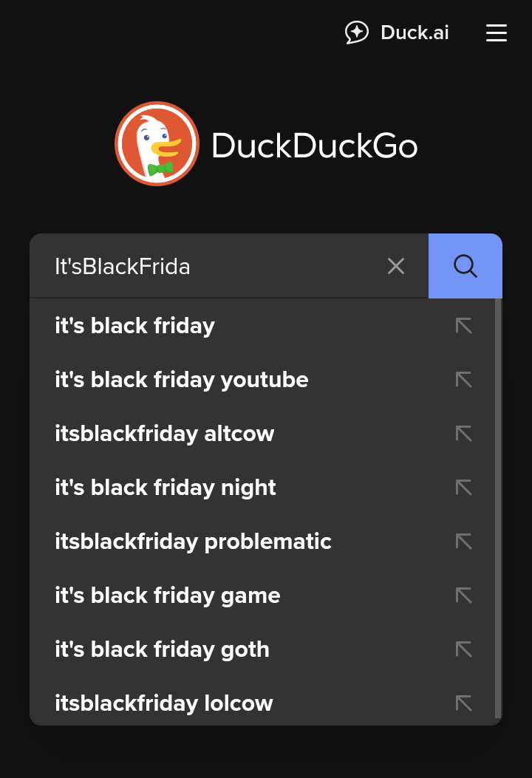Click the blue magnifier search button
The height and width of the screenshot is (778, 532).
coord(465,266)
